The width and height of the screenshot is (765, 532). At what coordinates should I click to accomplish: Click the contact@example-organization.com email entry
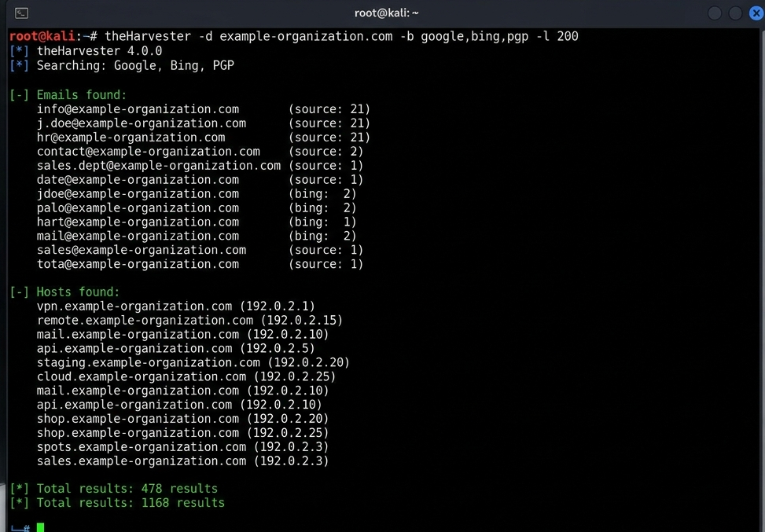pyautogui.click(x=148, y=152)
